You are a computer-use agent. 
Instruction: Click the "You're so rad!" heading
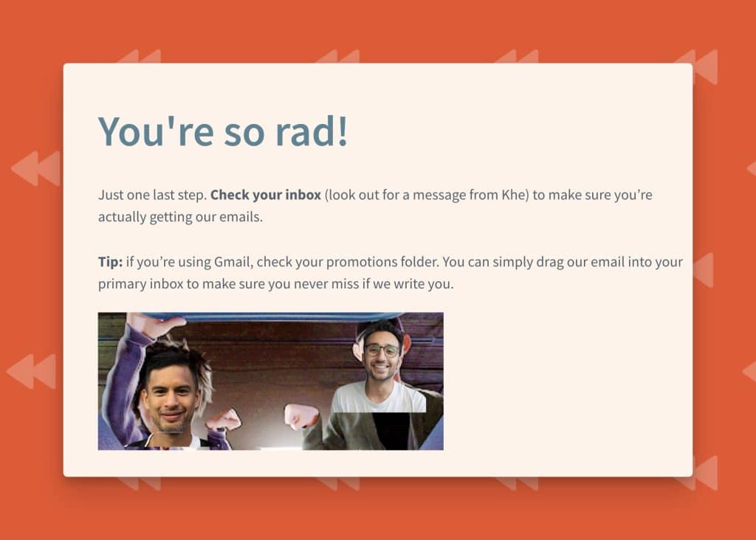click(x=223, y=131)
